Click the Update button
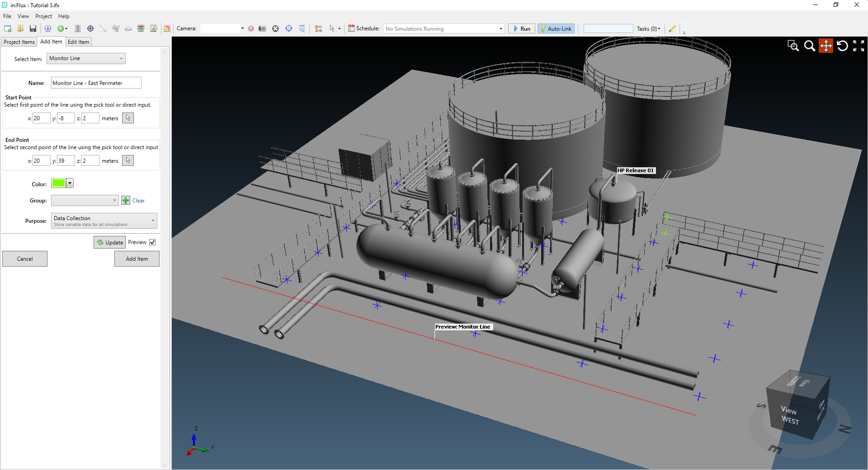The height and width of the screenshot is (470, 868). [110, 242]
